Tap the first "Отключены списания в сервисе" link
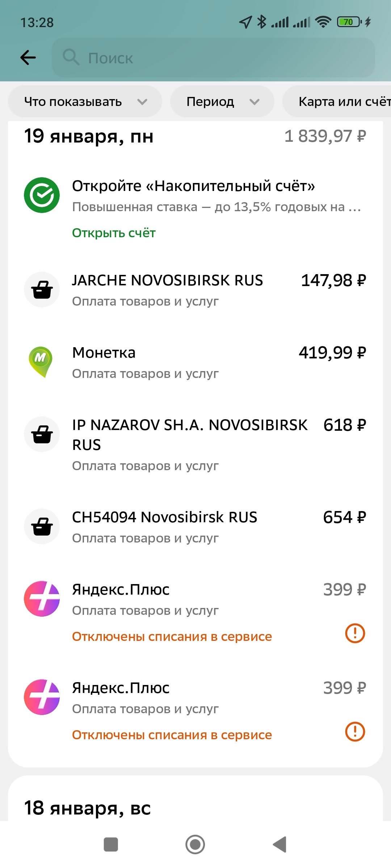Image resolution: width=391 pixels, height=868 pixels. point(172,637)
